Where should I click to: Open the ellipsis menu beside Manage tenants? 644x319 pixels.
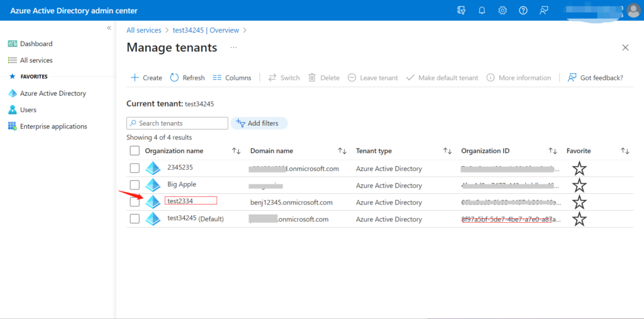(x=233, y=48)
